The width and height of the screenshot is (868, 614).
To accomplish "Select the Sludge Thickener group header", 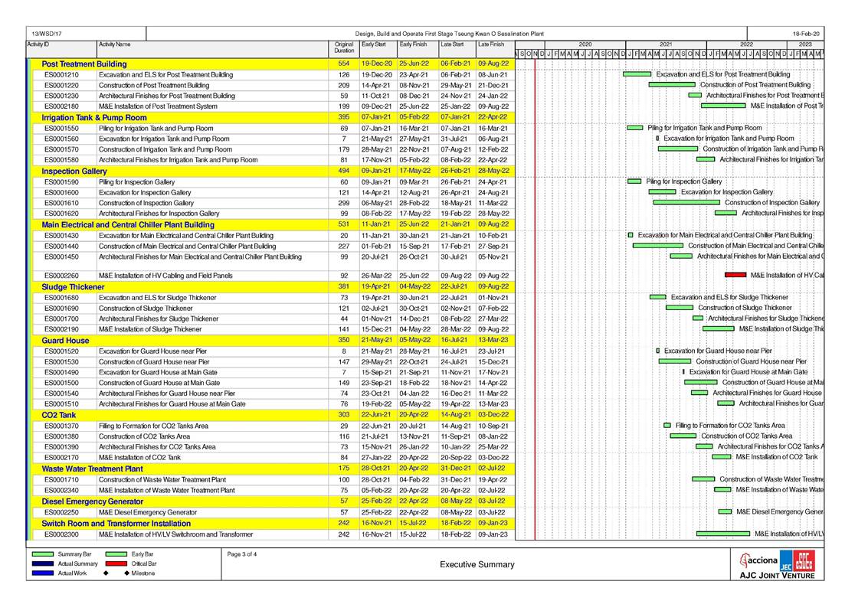I will coord(73,287).
